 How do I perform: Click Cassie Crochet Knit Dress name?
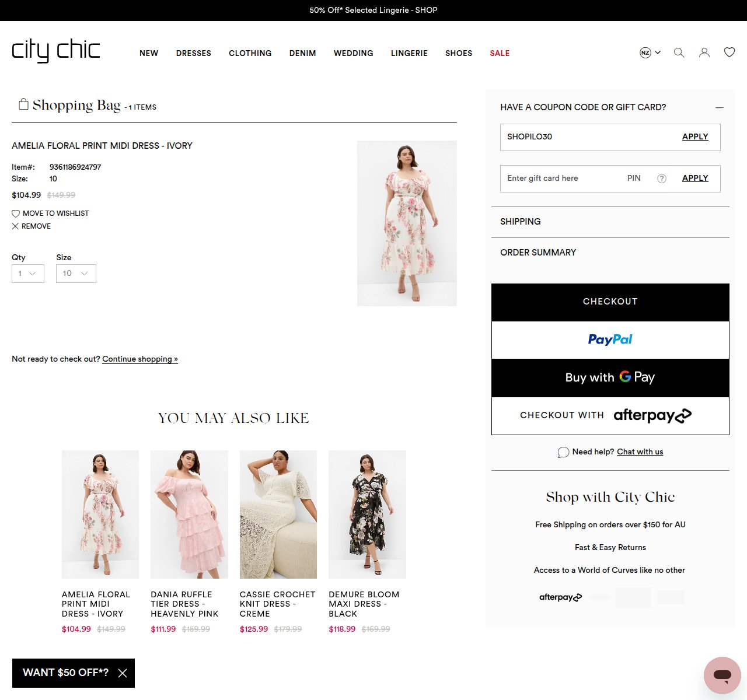click(278, 604)
